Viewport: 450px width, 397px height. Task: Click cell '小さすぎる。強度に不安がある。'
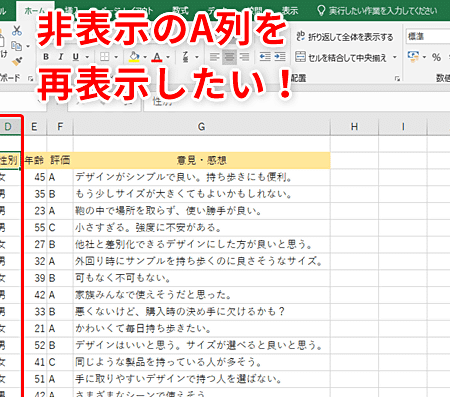tap(202, 228)
